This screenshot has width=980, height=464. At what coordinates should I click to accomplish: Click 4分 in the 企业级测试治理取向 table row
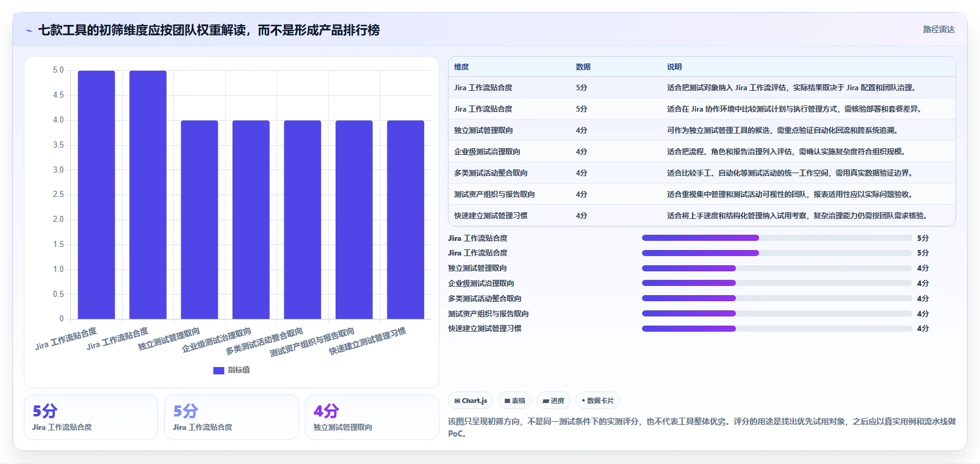pyautogui.click(x=582, y=152)
